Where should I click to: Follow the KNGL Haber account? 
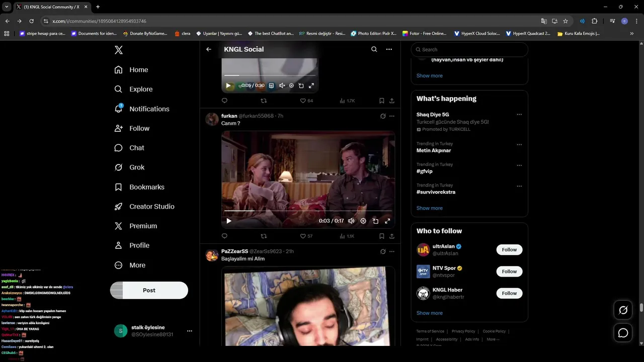(x=509, y=293)
